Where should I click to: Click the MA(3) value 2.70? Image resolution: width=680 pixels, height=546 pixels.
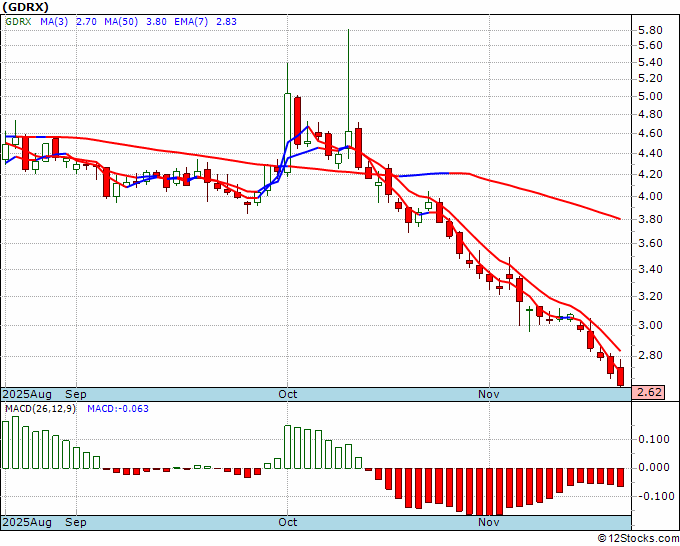86,22
